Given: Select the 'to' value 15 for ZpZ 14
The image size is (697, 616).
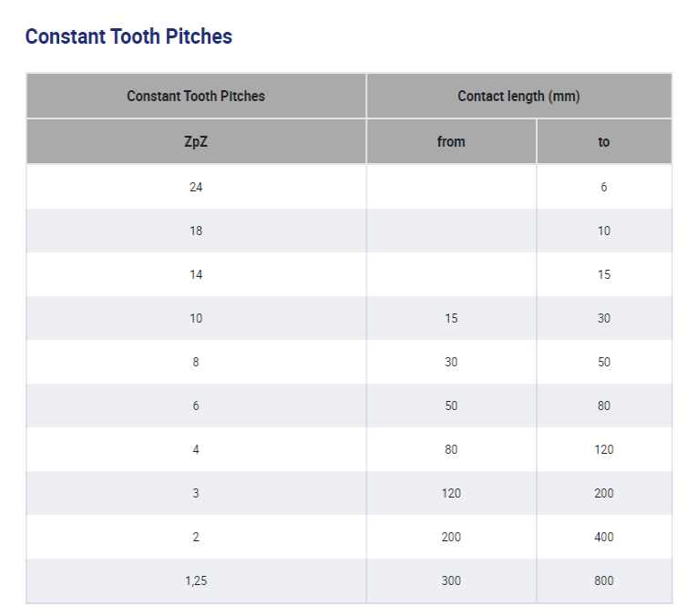Looking at the screenshot, I should 604,274.
